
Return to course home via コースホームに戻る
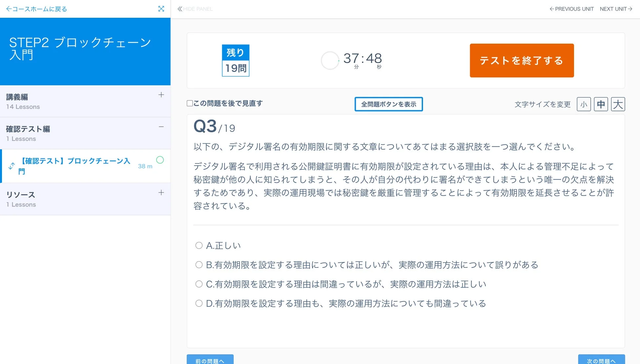[37, 9]
